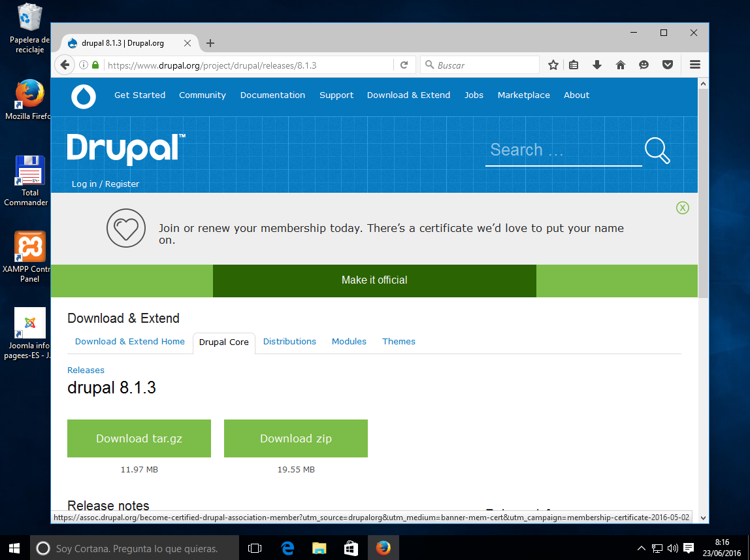Open Firefox downloads arrow icon
The height and width of the screenshot is (560, 750).
[x=596, y=65]
